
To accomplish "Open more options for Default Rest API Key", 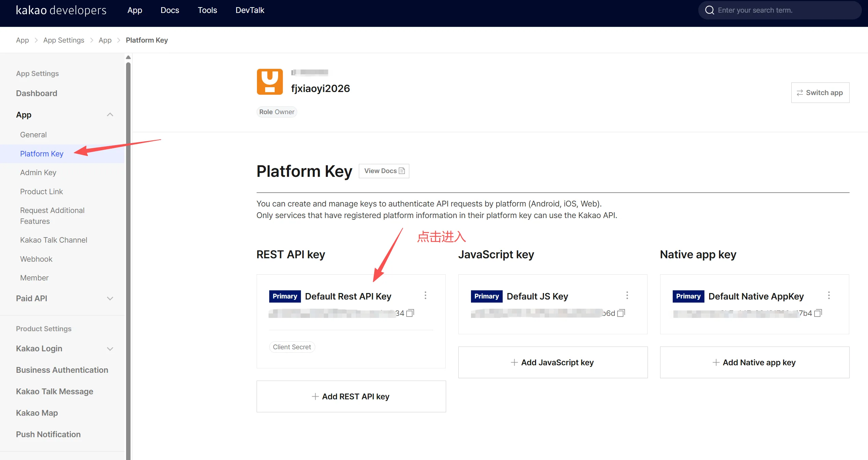I will [425, 295].
